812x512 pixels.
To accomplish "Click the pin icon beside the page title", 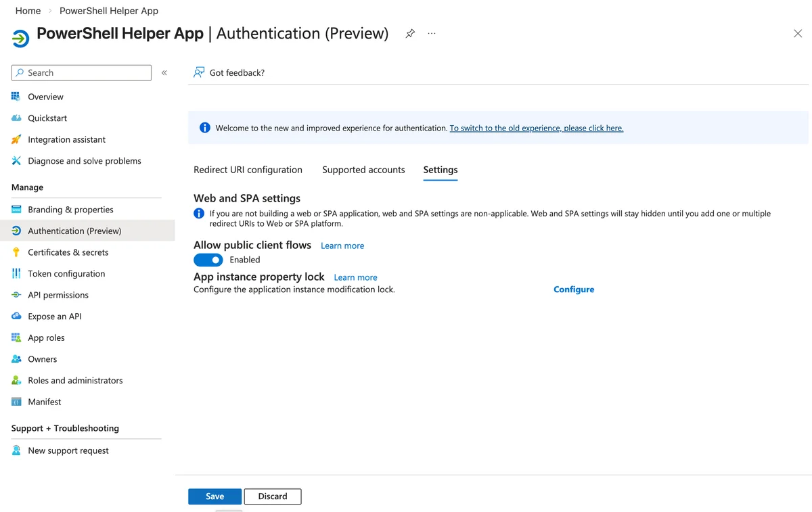I will click(x=410, y=33).
